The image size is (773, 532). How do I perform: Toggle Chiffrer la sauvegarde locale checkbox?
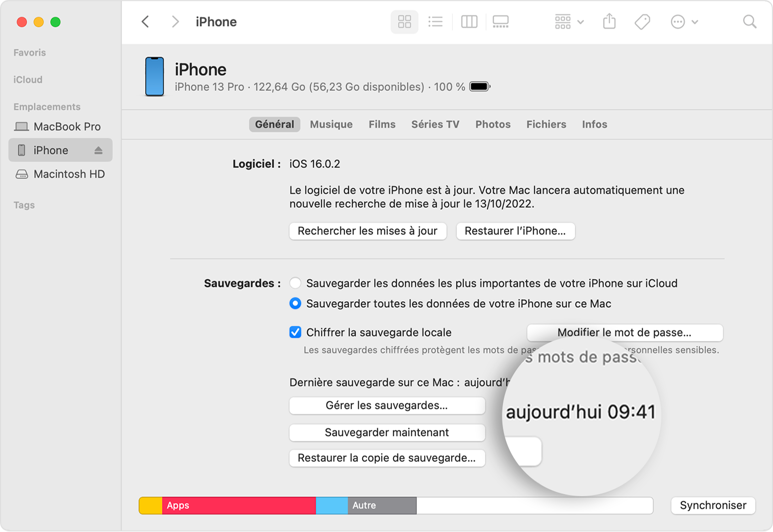[295, 332]
